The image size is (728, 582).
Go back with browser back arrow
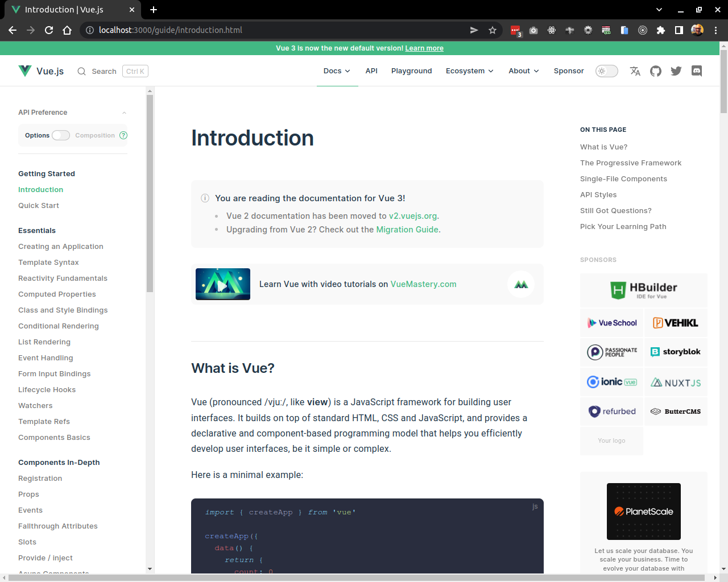tap(13, 30)
